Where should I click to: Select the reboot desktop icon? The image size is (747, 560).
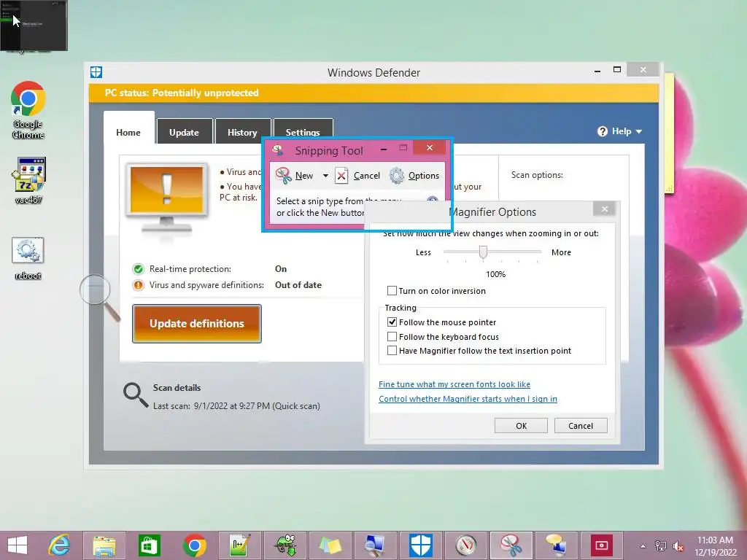pos(28,259)
